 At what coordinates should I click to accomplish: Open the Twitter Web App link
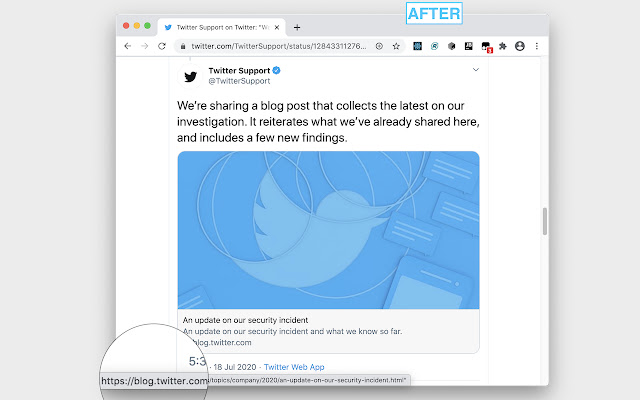294,367
